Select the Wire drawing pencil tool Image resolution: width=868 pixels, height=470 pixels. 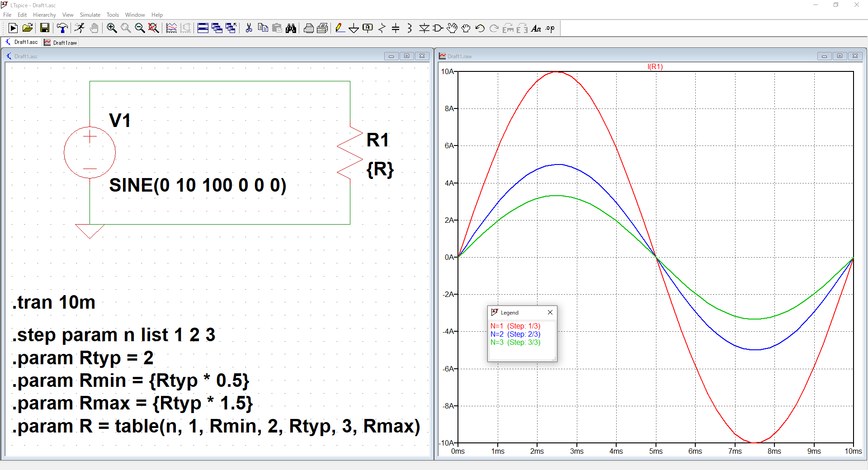pyautogui.click(x=340, y=28)
